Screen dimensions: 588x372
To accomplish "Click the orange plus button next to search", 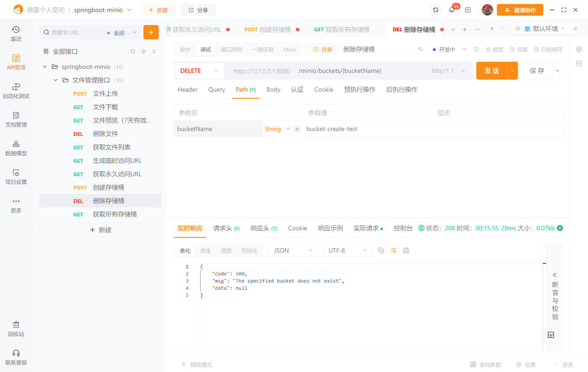I will pyautogui.click(x=151, y=32).
